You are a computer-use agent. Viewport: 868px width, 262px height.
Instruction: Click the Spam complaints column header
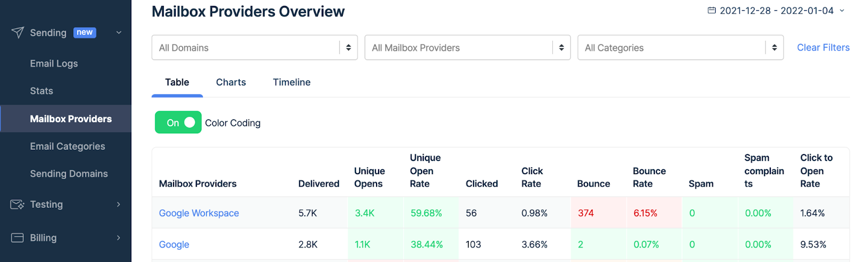(764, 171)
